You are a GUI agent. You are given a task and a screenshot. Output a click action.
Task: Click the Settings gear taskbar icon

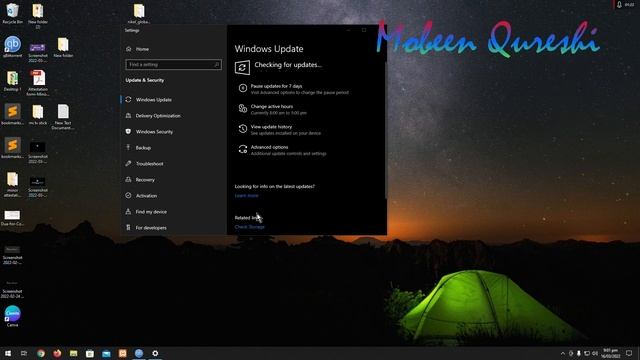coord(155,353)
